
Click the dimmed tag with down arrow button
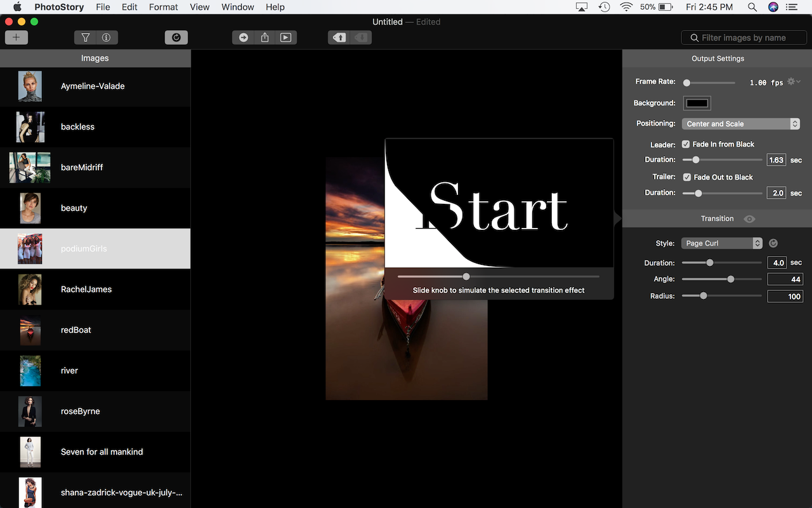coord(361,37)
